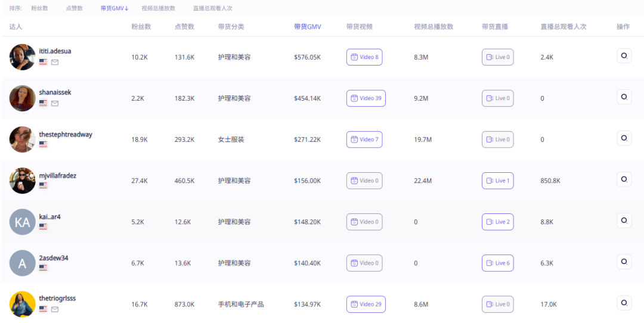
Task: Click the US flag under thestephtreadway
Action: [x=43, y=144]
